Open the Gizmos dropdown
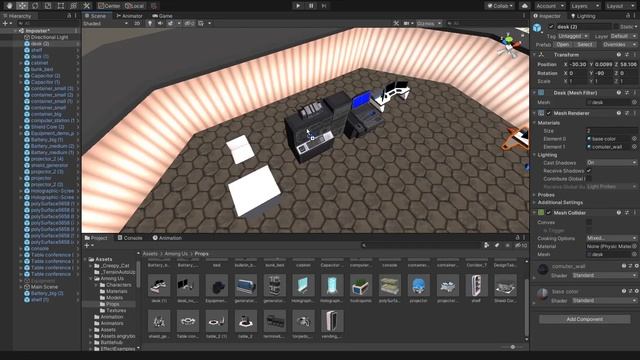 click(429, 23)
